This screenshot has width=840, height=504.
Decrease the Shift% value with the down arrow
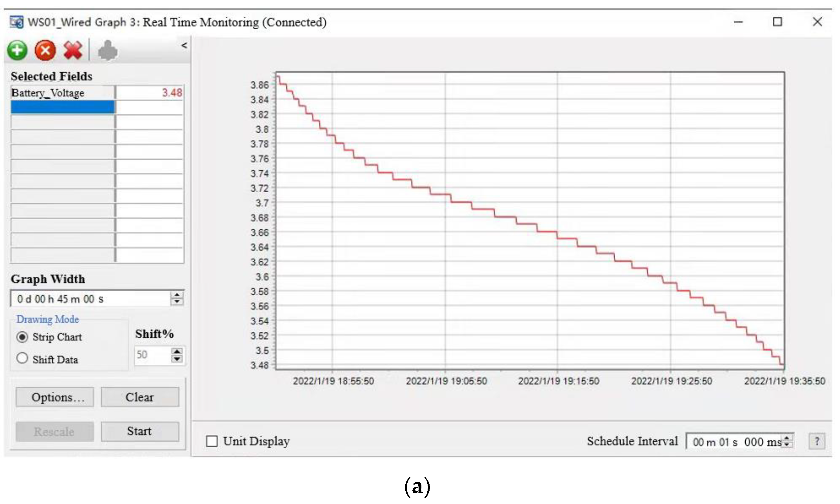[x=177, y=359]
